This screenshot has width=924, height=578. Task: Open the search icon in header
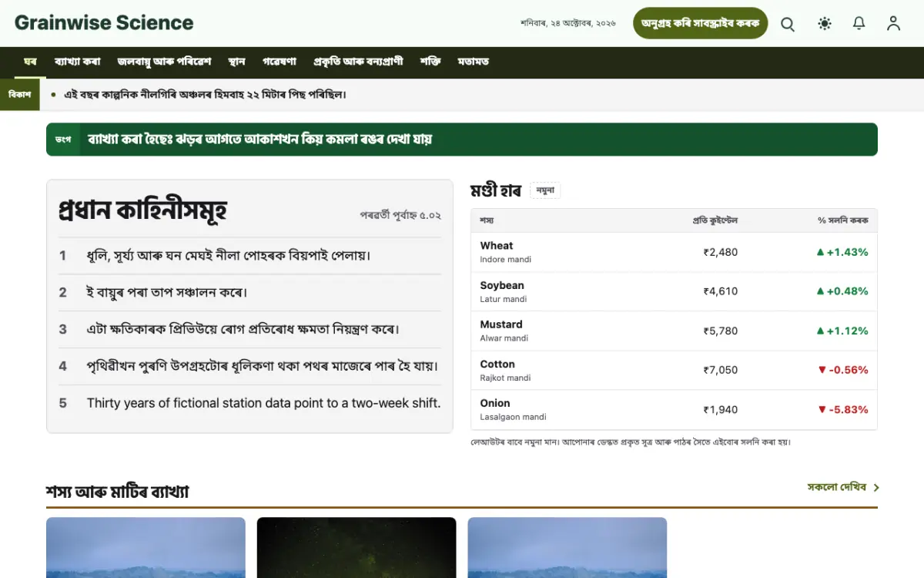tap(788, 24)
